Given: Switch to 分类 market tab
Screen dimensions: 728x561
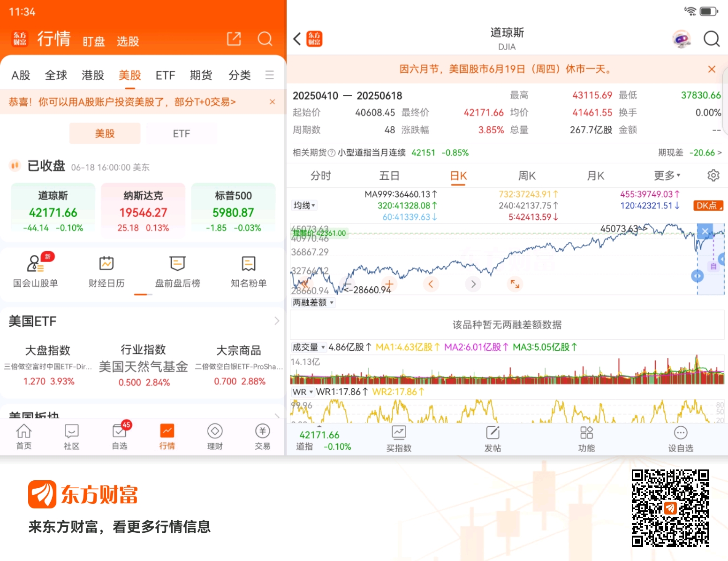Looking at the screenshot, I should pos(240,75).
